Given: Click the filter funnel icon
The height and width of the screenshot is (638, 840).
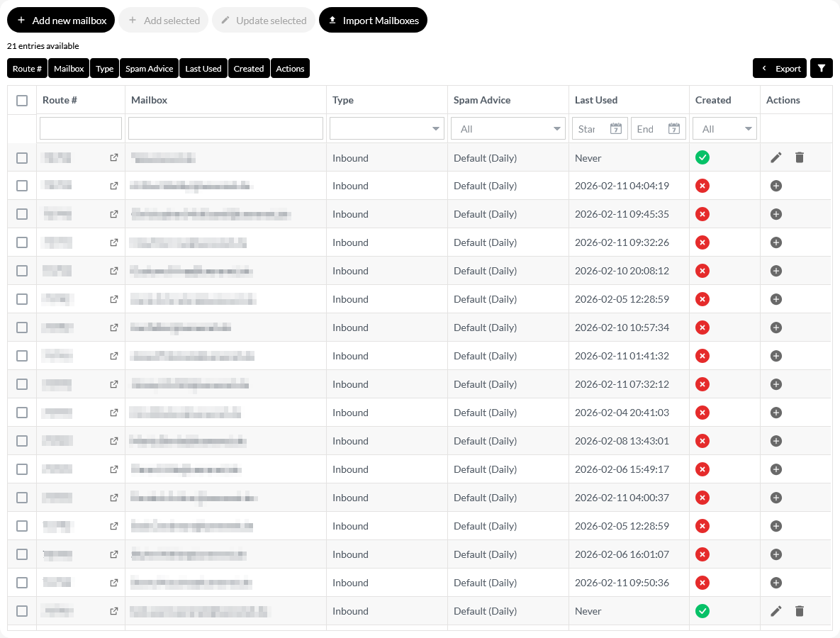Looking at the screenshot, I should (821, 68).
